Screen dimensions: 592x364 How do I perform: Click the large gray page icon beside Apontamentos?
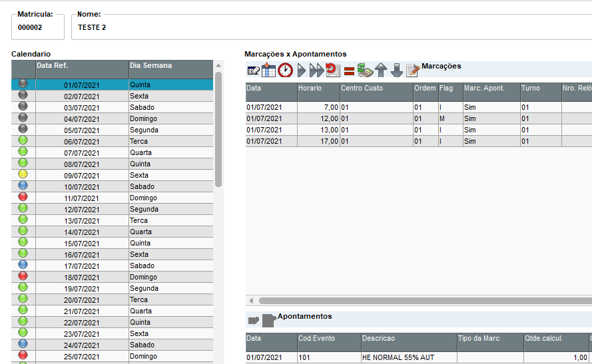pyautogui.click(x=269, y=320)
